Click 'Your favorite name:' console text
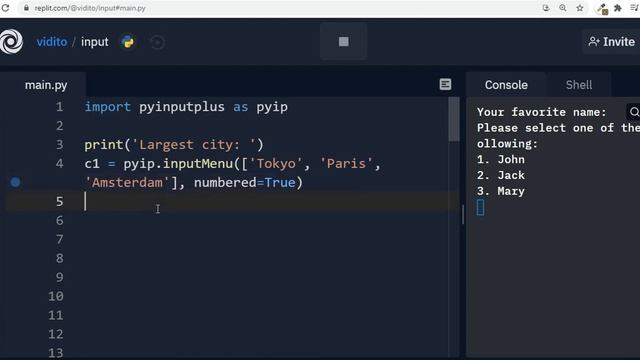The width and height of the screenshot is (640, 360). pyautogui.click(x=542, y=112)
